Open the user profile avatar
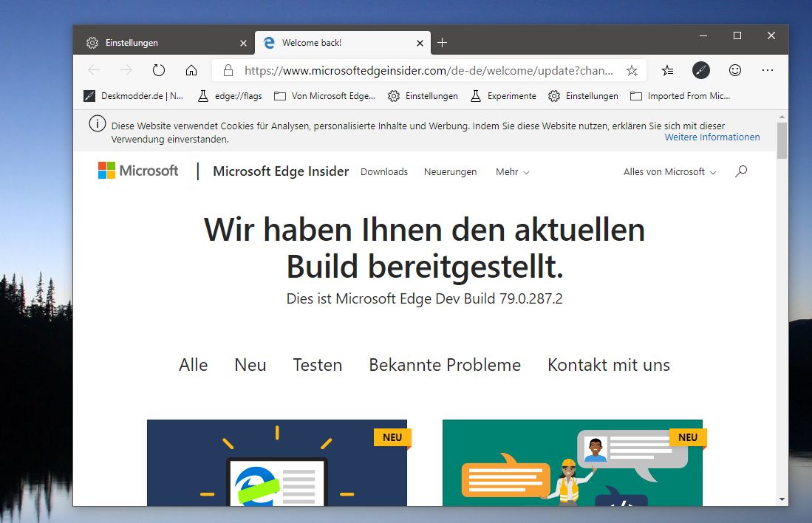This screenshot has height=523, width=812. coord(700,70)
